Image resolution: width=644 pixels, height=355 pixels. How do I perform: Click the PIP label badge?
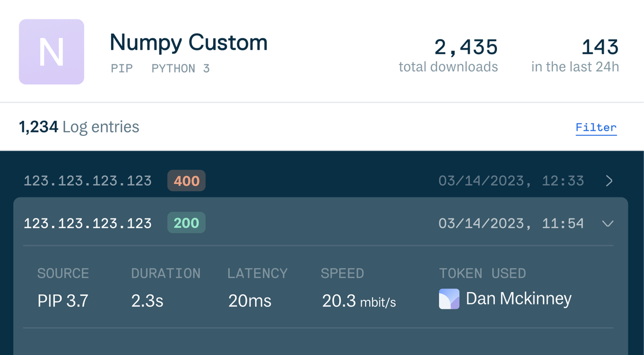(122, 68)
